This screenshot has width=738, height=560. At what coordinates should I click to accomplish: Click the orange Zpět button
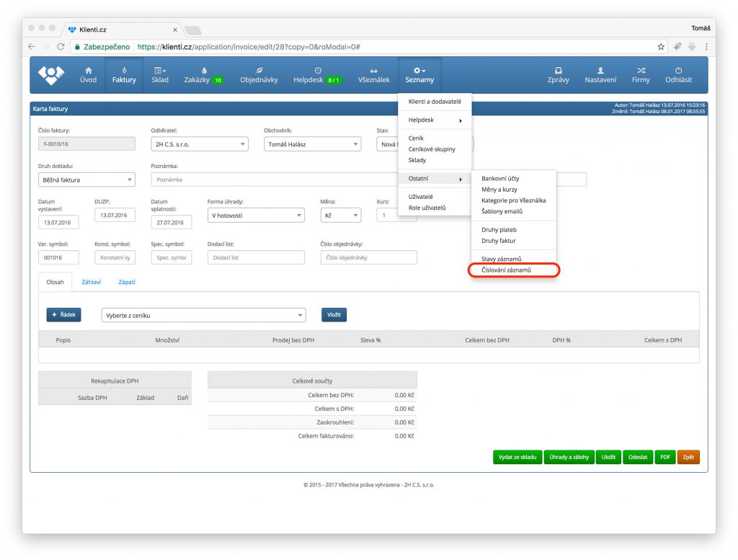(688, 457)
